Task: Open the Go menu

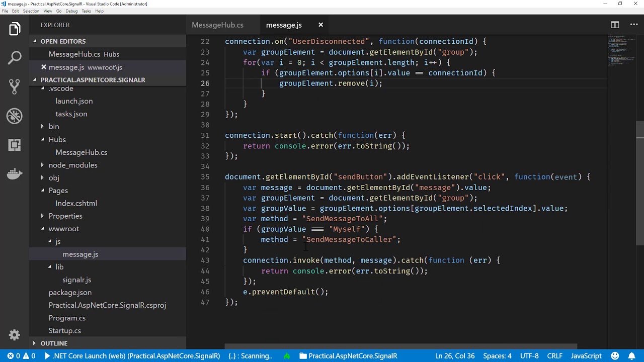Action: point(59,11)
